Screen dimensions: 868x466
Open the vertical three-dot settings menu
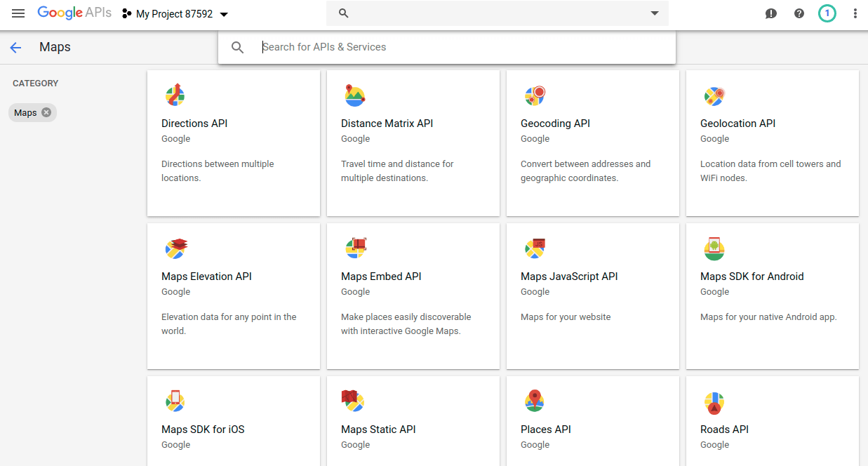pyautogui.click(x=855, y=13)
